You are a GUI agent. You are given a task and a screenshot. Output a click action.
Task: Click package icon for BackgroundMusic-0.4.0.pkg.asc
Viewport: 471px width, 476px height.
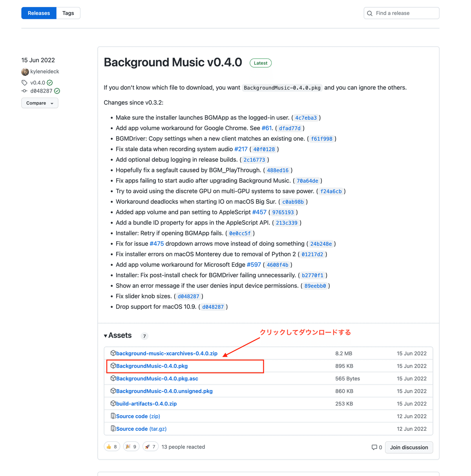pos(113,378)
